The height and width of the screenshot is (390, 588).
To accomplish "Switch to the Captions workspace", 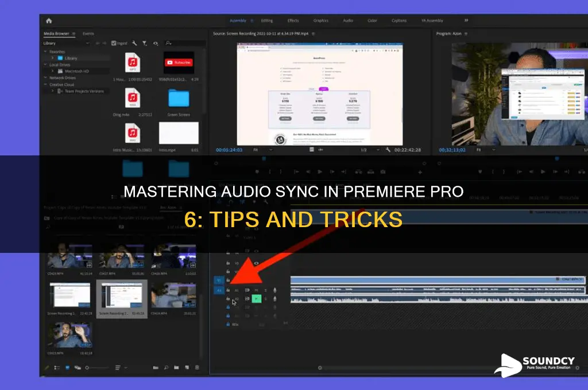I will point(399,21).
